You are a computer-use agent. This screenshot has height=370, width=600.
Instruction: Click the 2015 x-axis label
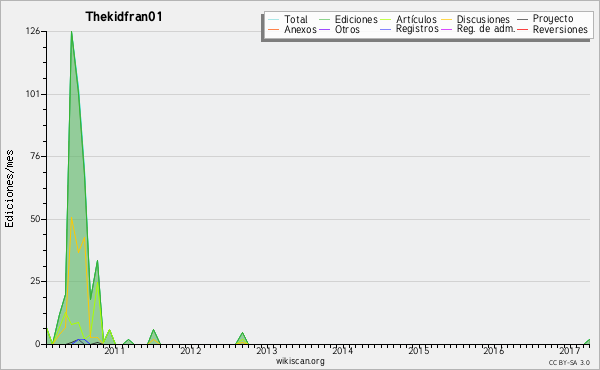click(419, 350)
